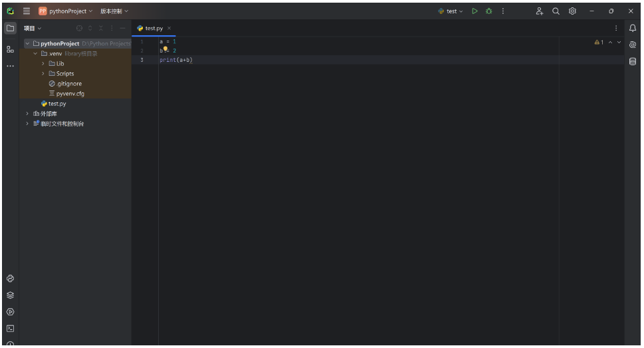This screenshot has width=644, height=348.
Task: Toggle the Project tool window folder icon
Action: (10, 29)
